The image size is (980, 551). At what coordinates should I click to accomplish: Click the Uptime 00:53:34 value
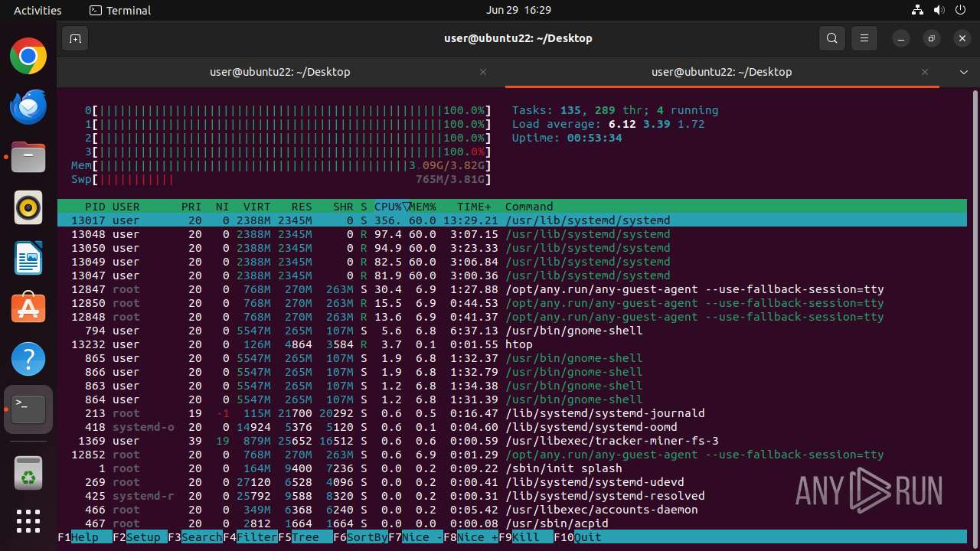(594, 138)
